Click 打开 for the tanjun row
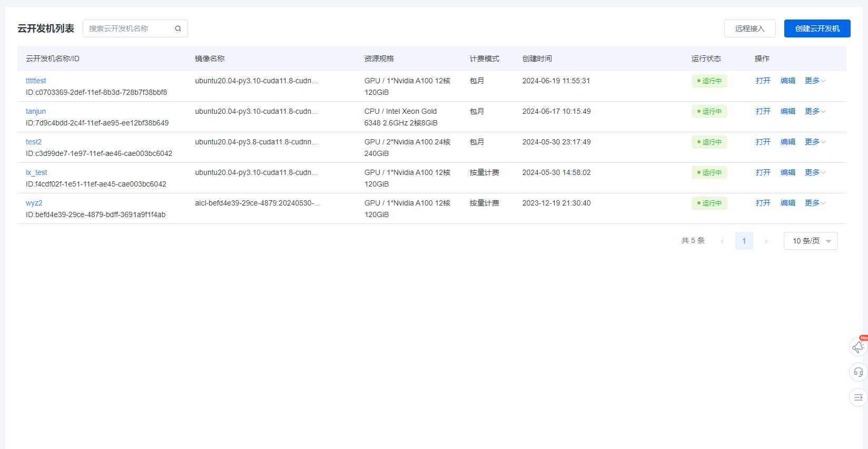The image size is (868, 449). pyautogui.click(x=763, y=111)
